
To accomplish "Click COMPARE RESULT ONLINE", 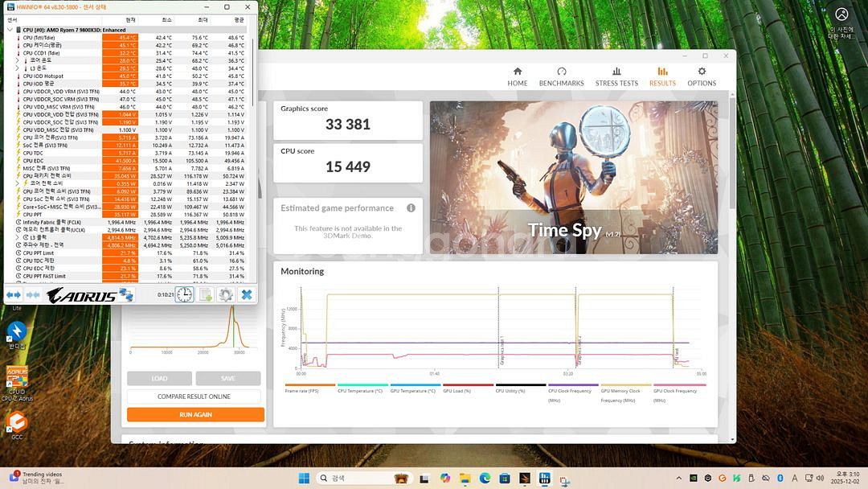I will click(193, 396).
